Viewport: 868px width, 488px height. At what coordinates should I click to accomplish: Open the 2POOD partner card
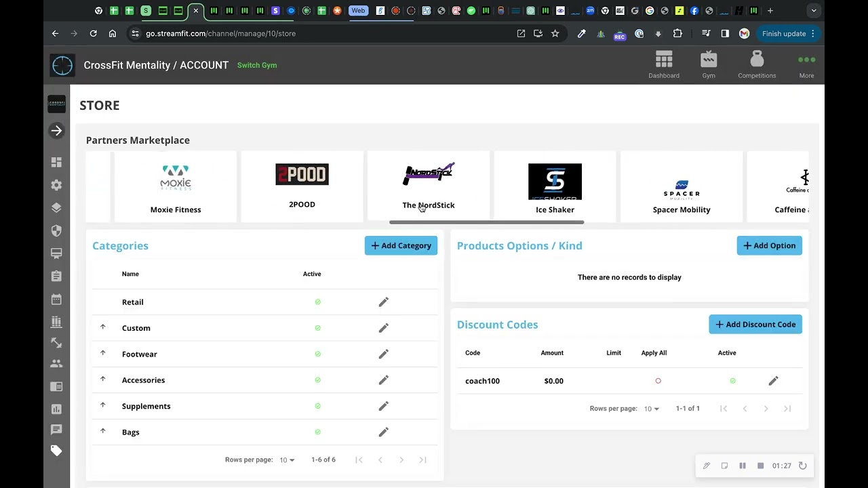coord(302,187)
